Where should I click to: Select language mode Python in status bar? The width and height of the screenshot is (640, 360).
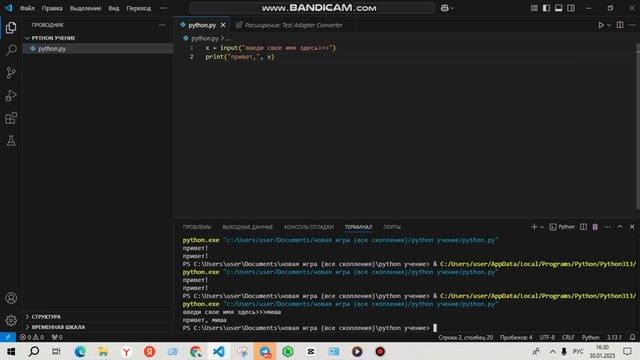pos(590,338)
